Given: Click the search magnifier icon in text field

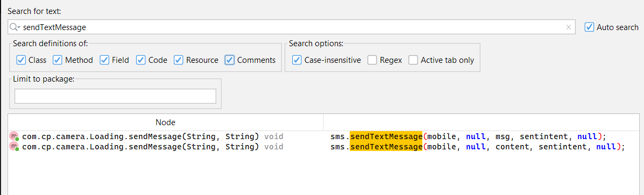Looking at the screenshot, I should click(x=13, y=27).
